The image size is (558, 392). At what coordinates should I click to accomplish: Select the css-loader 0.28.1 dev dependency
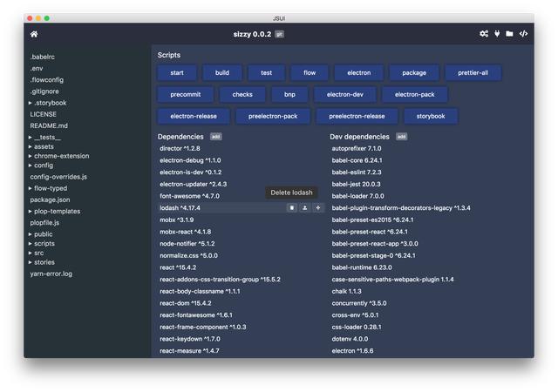click(357, 327)
